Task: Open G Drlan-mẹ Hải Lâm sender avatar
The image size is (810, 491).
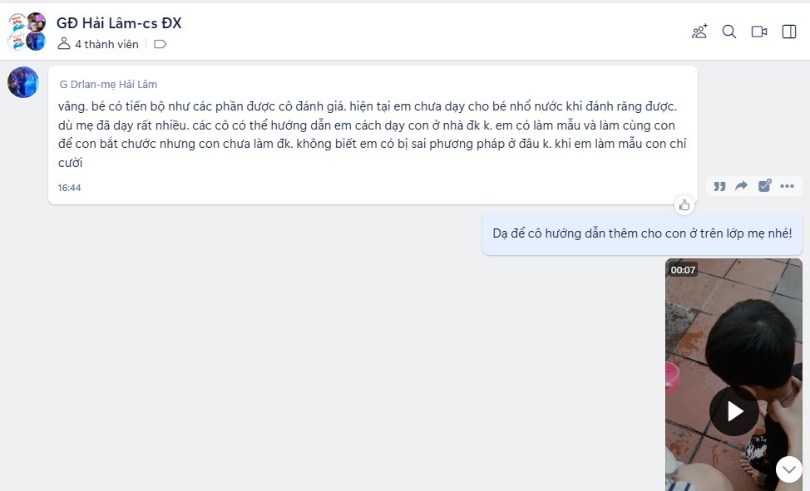Action: click(x=23, y=82)
